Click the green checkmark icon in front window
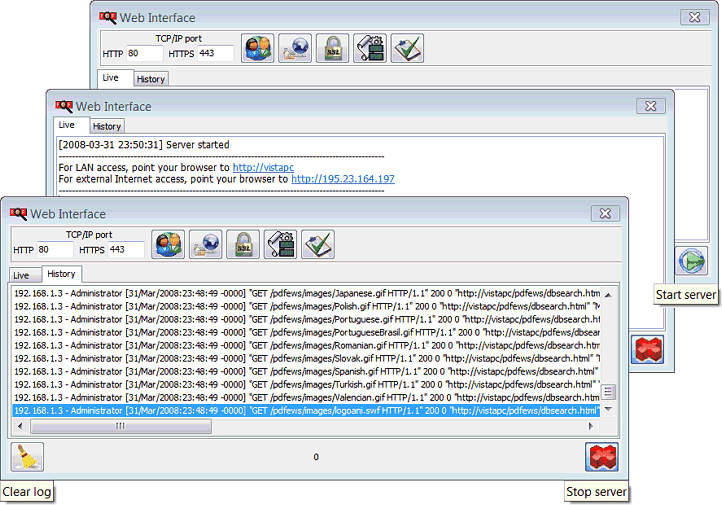 click(317, 245)
